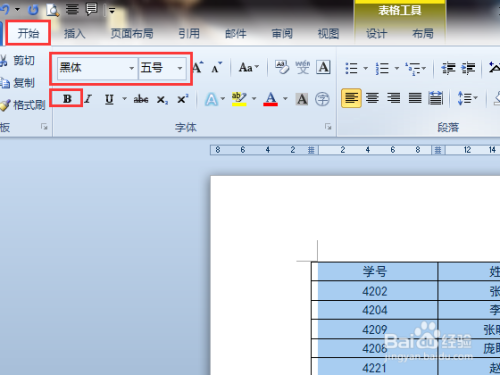Justify paragraph text
This screenshot has width=500, height=375.
click(x=415, y=98)
